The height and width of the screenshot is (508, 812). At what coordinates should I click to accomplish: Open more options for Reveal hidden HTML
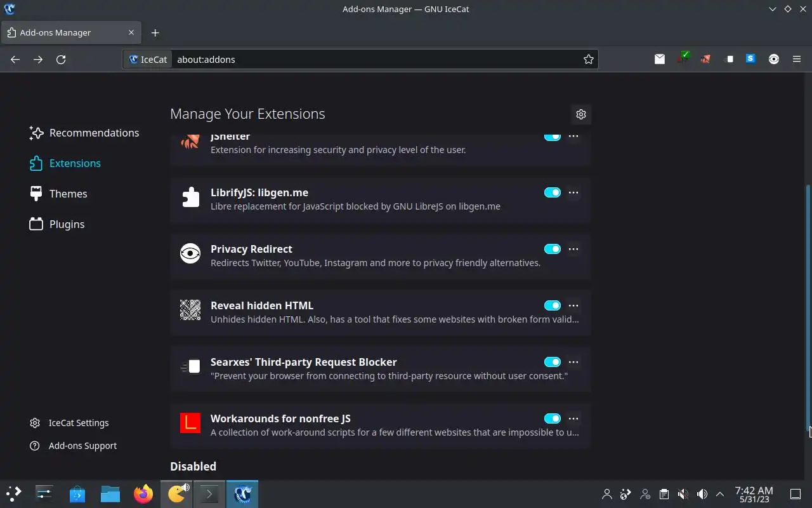pos(573,305)
